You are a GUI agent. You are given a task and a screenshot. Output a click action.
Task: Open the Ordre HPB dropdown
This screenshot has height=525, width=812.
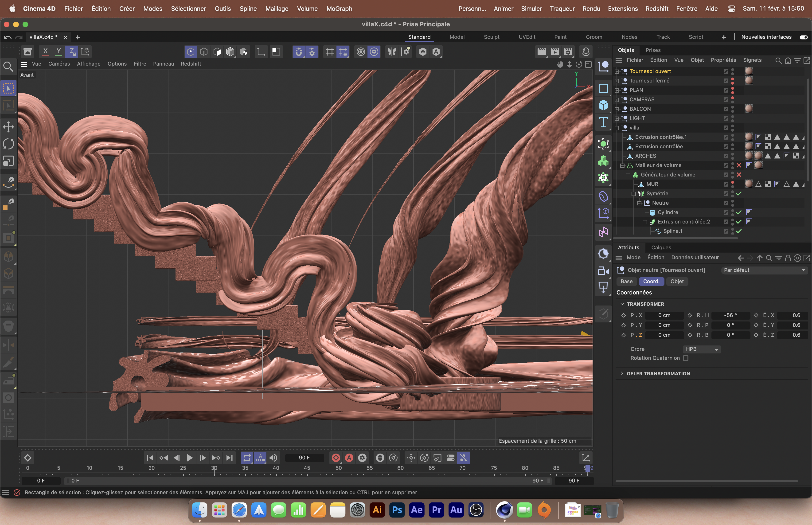(x=702, y=349)
